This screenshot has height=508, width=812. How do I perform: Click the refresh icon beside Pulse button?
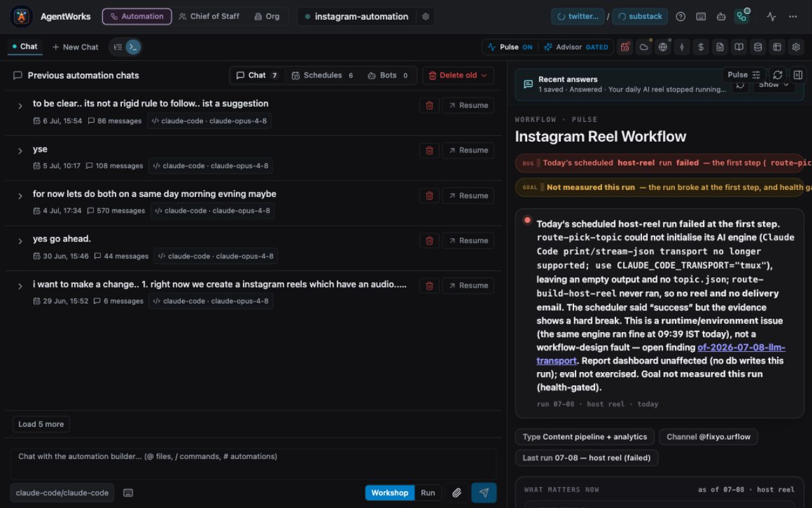click(778, 75)
